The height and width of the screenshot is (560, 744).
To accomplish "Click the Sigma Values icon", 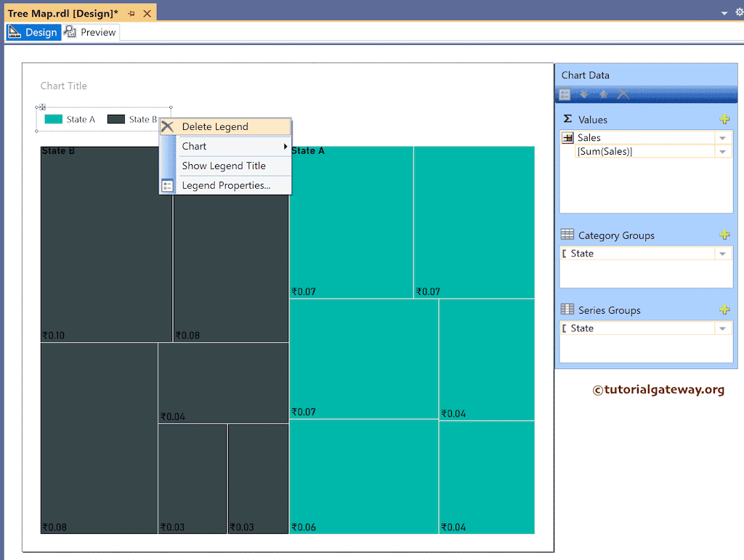I will [x=567, y=118].
